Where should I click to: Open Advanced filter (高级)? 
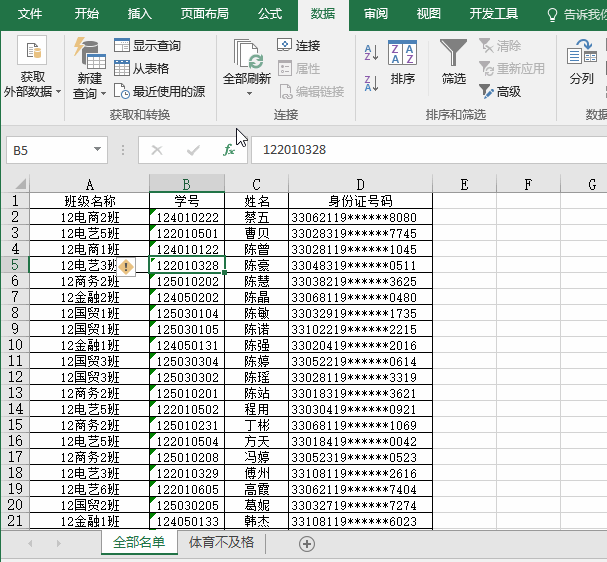[x=500, y=92]
